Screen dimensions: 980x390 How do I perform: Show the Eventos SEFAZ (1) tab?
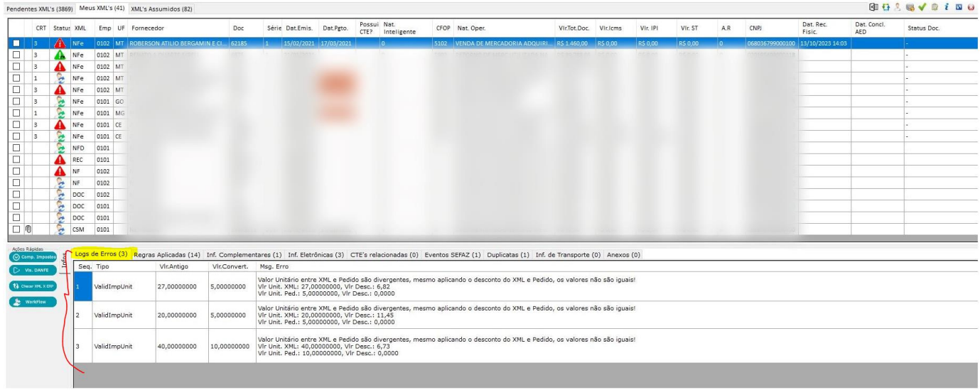click(x=453, y=254)
